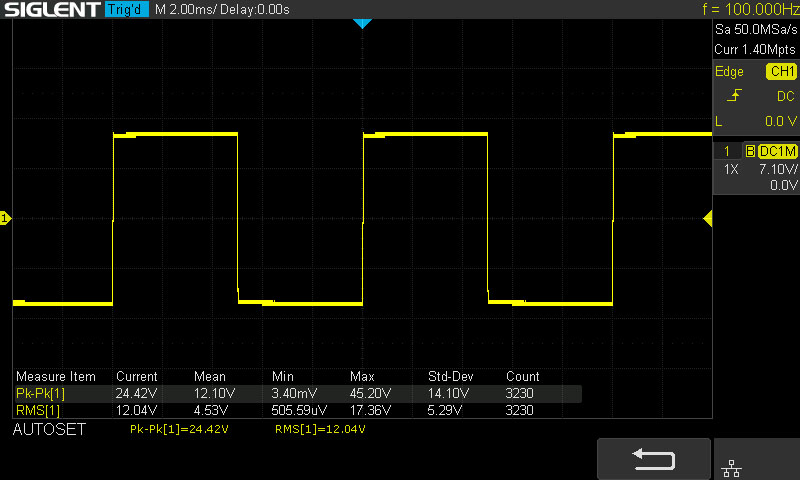Viewport: 800px width, 480px height.
Task: Click the 'Delay:0.00s' readout
Action: point(255,9)
